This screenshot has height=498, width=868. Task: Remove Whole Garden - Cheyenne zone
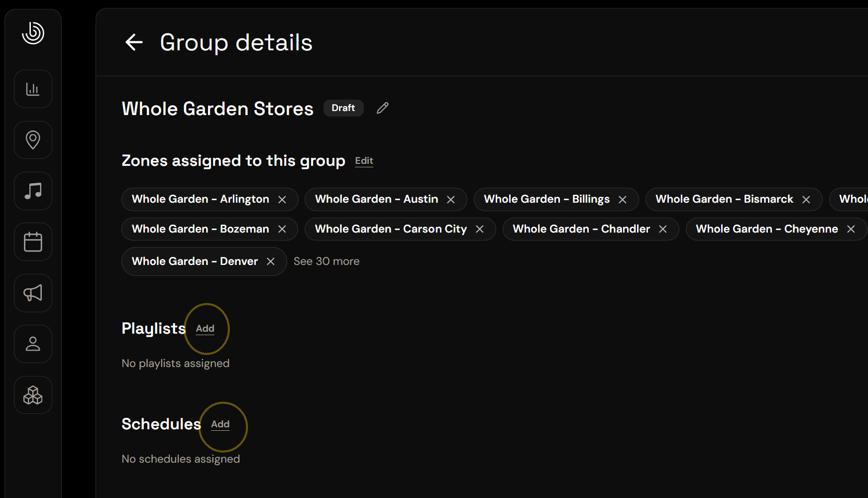pyautogui.click(x=851, y=229)
